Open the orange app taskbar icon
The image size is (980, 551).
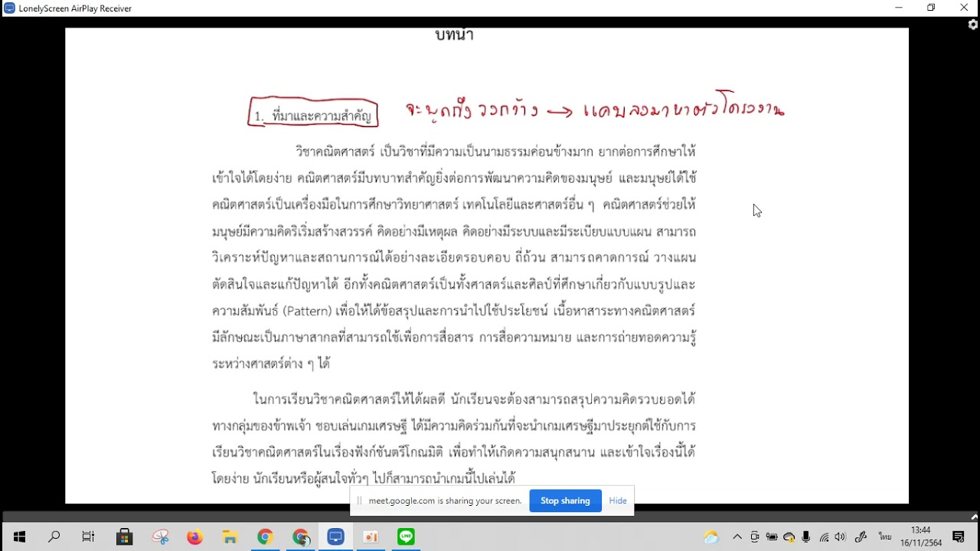(x=371, y=537)
